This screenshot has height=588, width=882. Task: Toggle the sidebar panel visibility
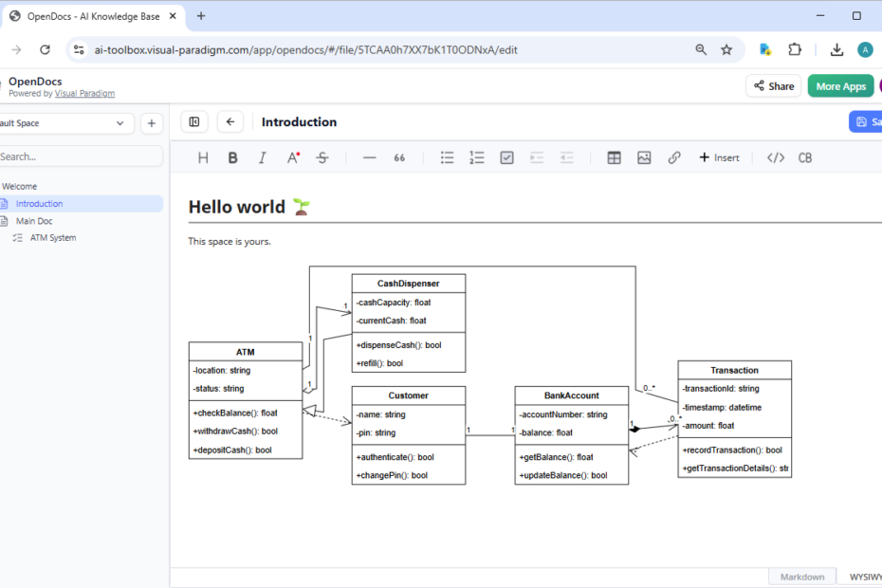pos(194,121)
